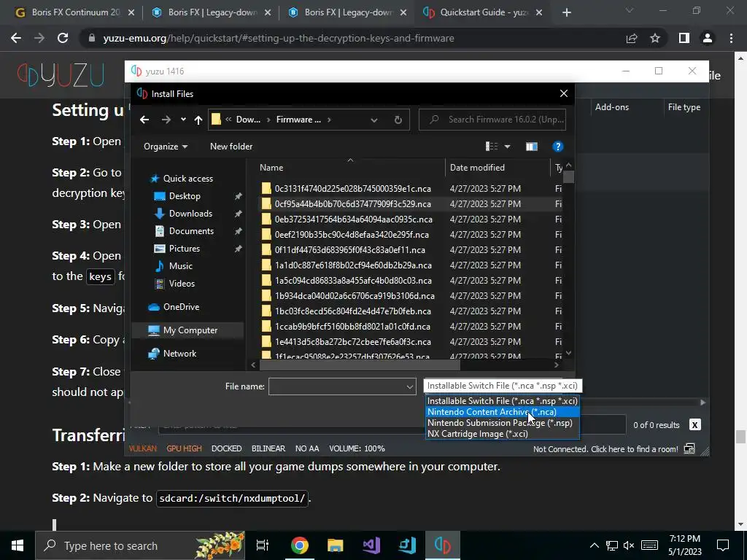Reload the Chrome page
Image resolution: width=747 pixels, height=560 pixels.
(x=63, y=38)
